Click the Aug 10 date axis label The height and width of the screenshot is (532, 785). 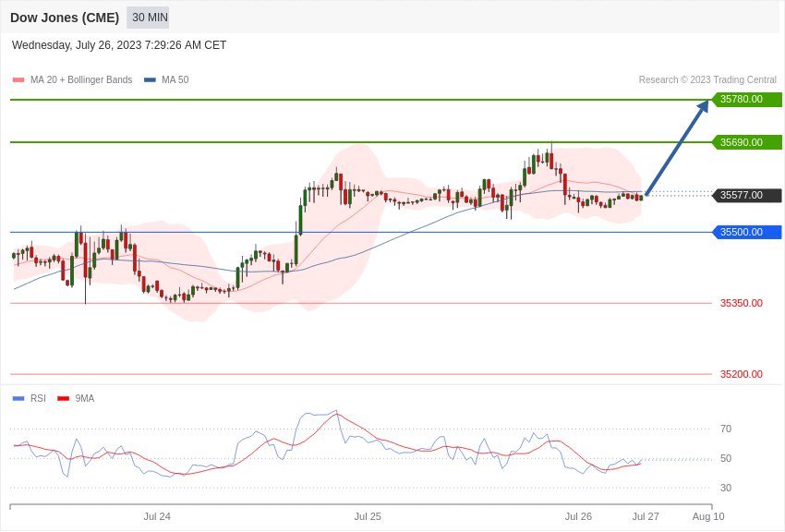coord(708,516)
